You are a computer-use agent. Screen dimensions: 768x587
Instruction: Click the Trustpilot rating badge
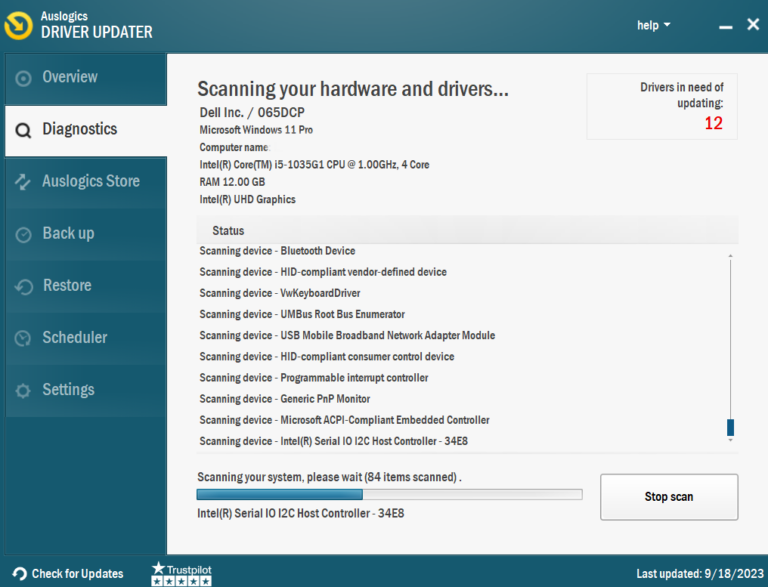coord(181,573)
